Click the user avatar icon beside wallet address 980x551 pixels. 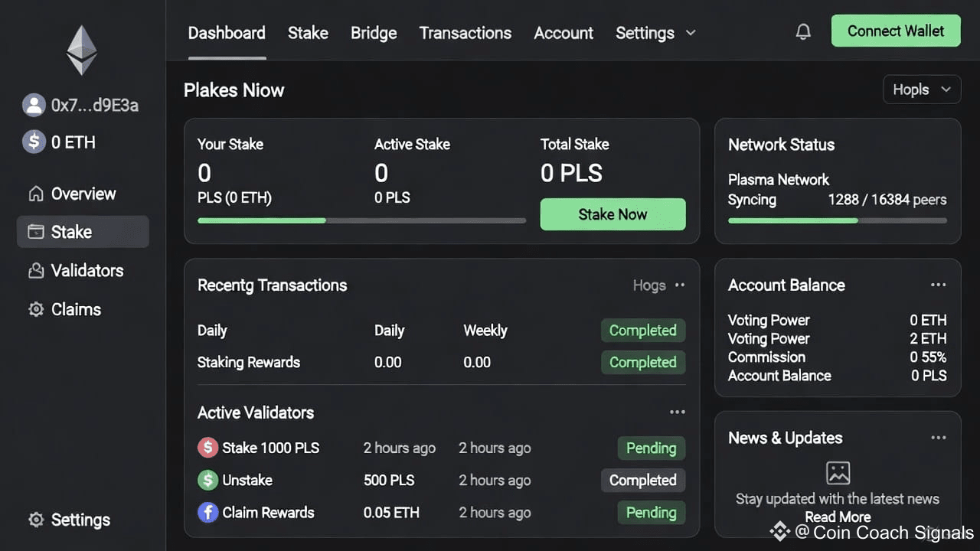34,105
